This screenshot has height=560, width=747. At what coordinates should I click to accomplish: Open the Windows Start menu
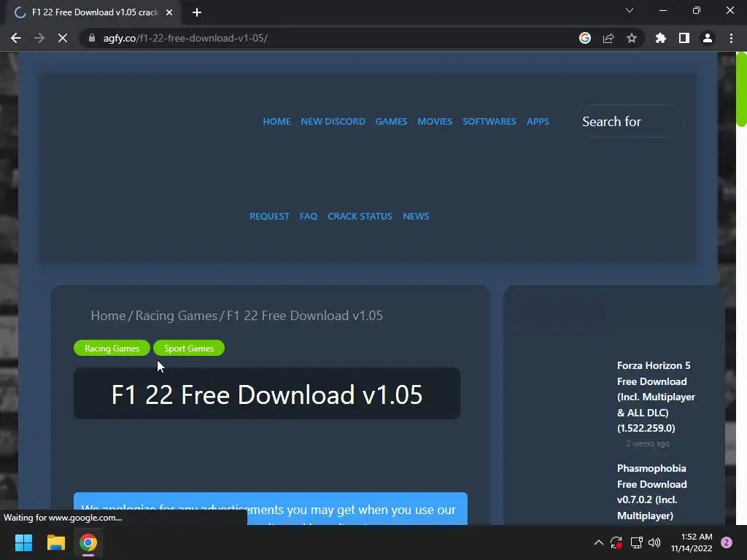click(x=23, y=542)
